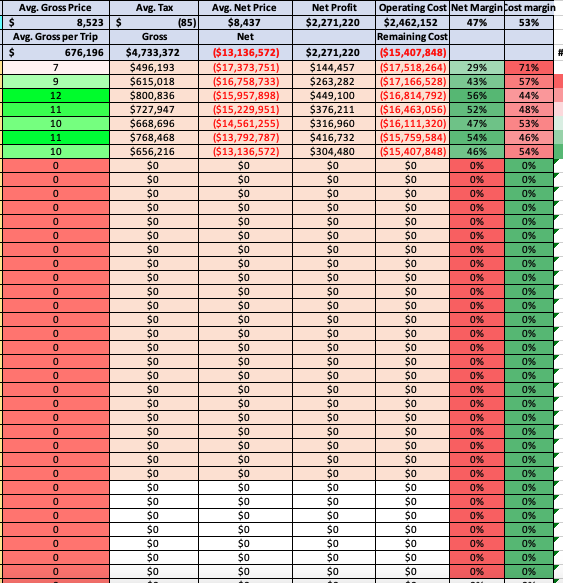
Task: Select the cell containing $800,836
Action: click(154, 96)
